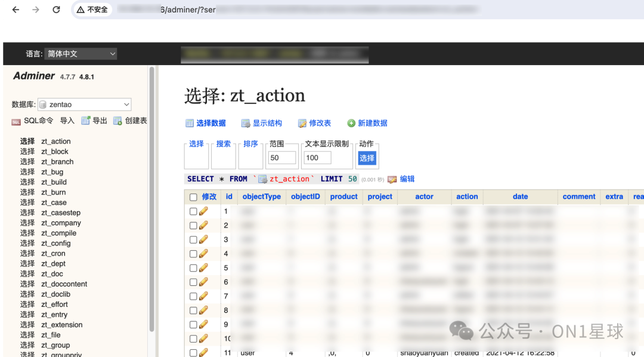The image size is (644, 357).
Task: Click the blue 选择 submit button
Action: [367, 158]
